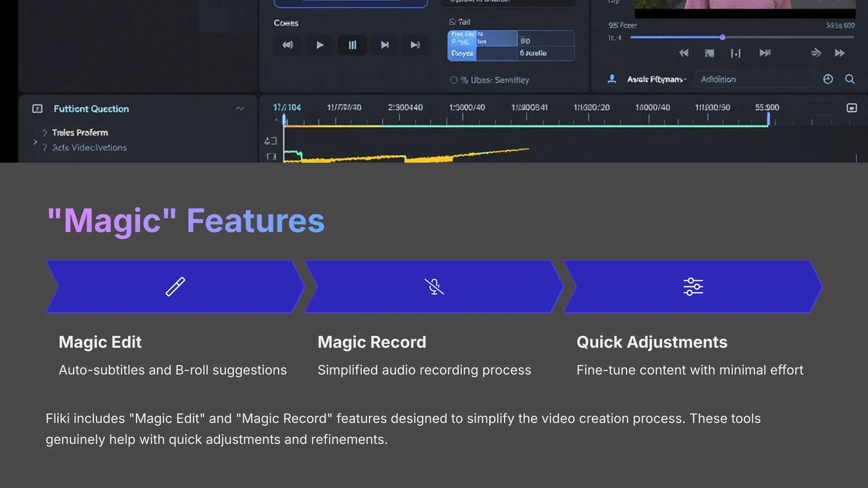Viewport: 868px width, 488px height.
Task: Click the Magic Record microphone arrow
Action: 434,286
